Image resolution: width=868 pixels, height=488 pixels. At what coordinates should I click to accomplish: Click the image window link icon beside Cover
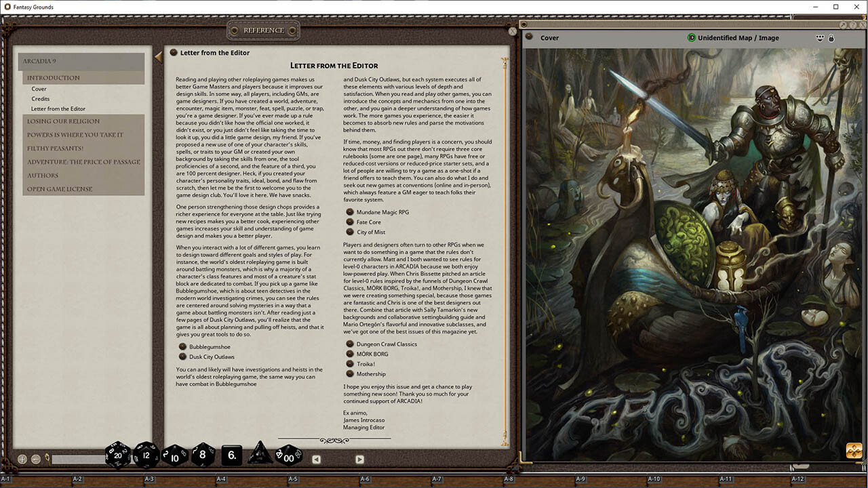tap(530, 37)
